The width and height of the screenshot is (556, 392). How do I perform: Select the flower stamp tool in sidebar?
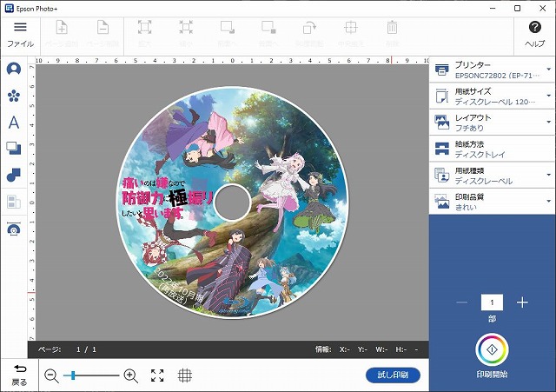(x=14, y=96)
